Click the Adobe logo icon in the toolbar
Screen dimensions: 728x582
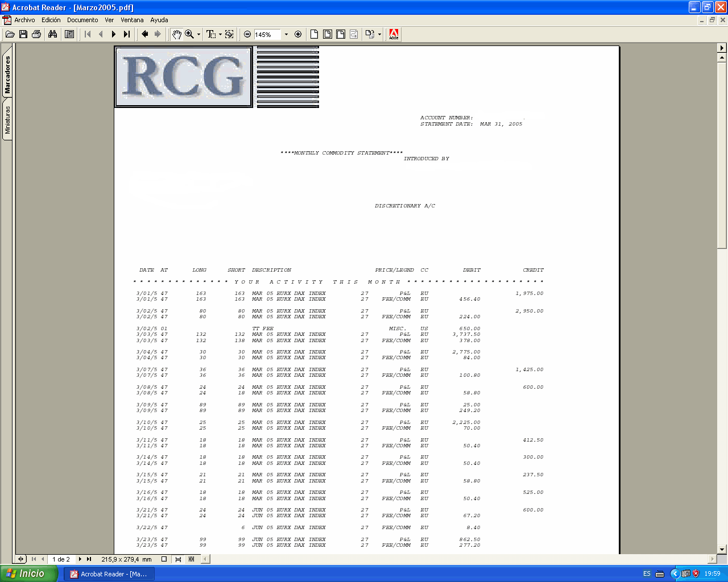coord(394,34)
